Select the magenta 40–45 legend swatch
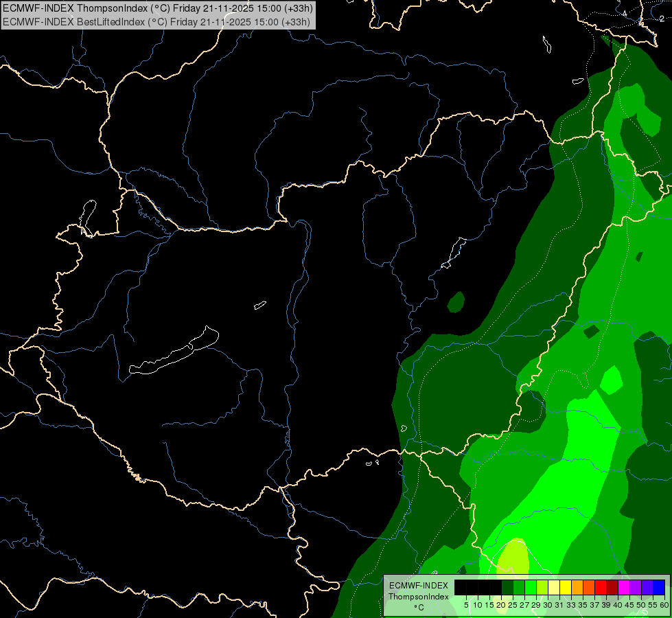Viewport: 672px width, 618px height. pyautogui.click(x=623, y=587)
